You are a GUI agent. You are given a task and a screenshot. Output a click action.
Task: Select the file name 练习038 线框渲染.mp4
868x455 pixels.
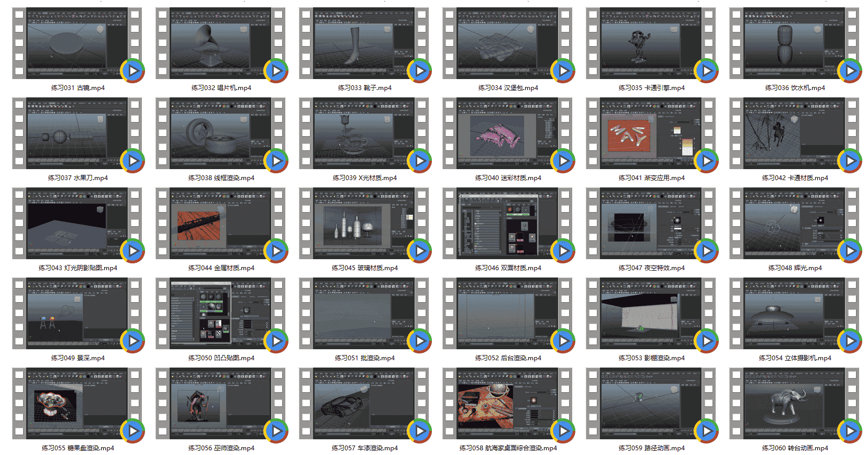pos(221,178)
